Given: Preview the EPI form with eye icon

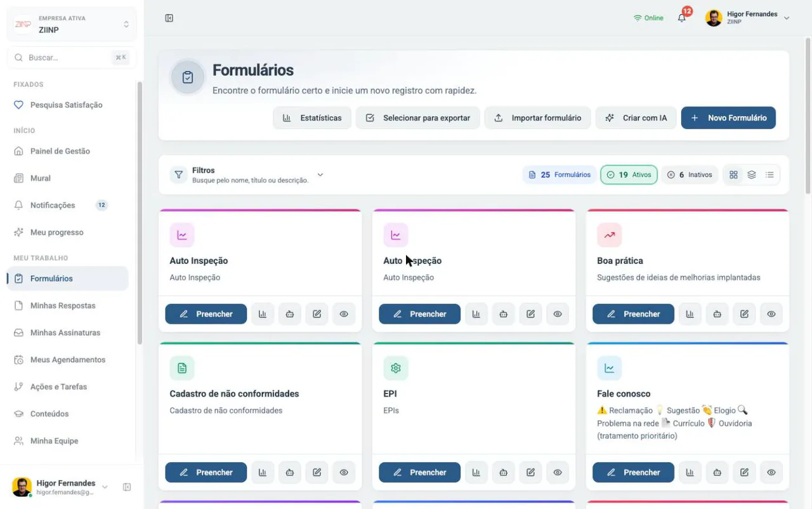Looking at the screenshot, I should pyautogui.click(x=558, y=472).
